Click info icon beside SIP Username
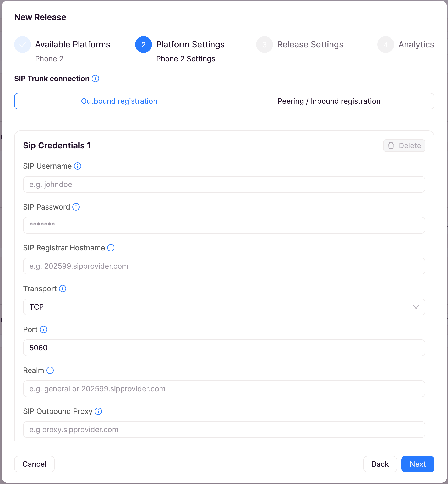 (x=78, y=166)
